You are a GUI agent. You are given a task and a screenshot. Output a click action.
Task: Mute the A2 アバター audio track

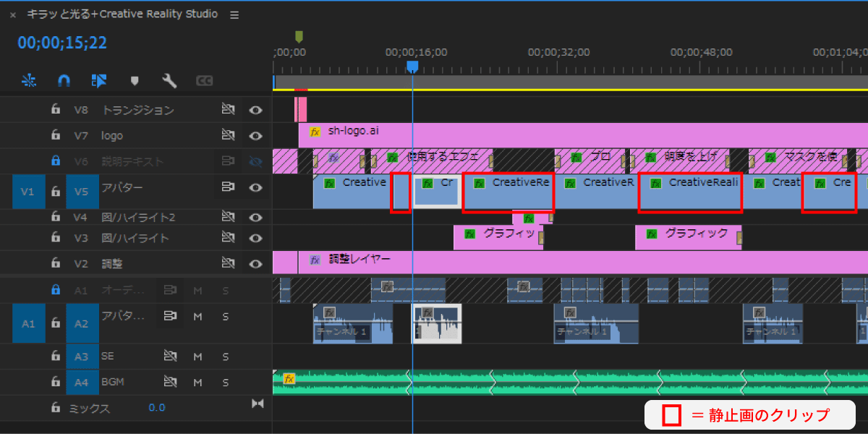coord(197,316)
